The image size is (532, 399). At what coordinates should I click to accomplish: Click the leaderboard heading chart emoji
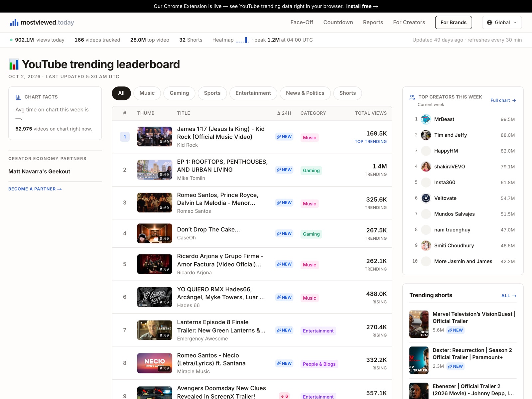(14, 64)
